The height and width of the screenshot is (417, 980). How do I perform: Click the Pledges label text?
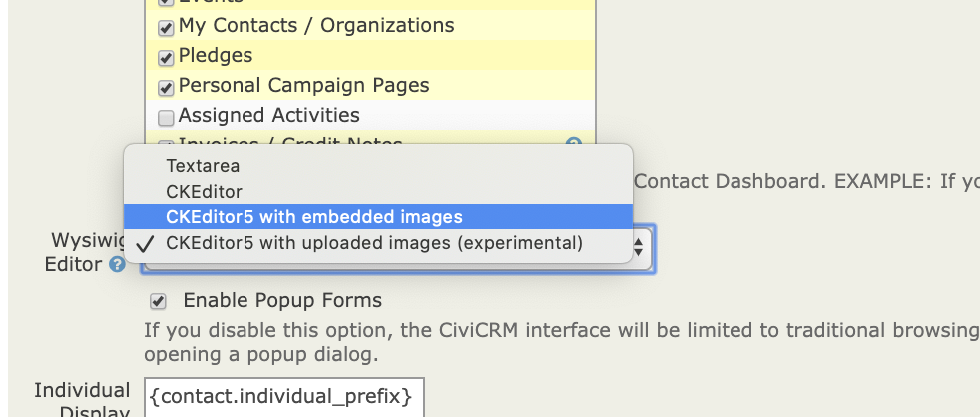[x=216, y=56]
